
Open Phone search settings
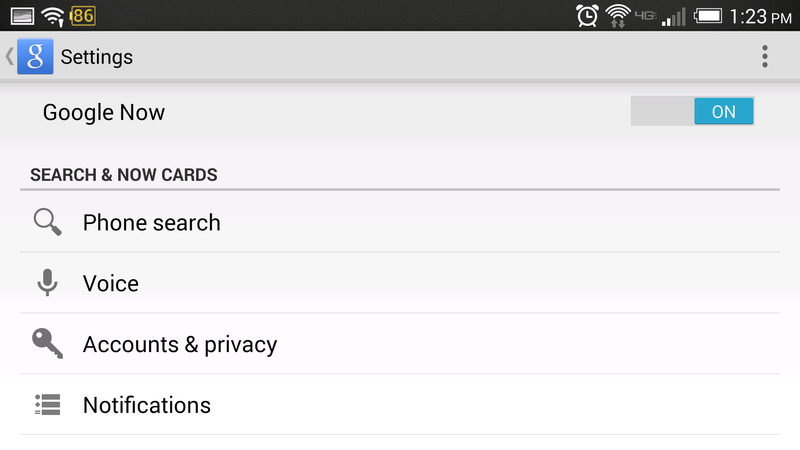pyautogui.click(x=400, y=222)
